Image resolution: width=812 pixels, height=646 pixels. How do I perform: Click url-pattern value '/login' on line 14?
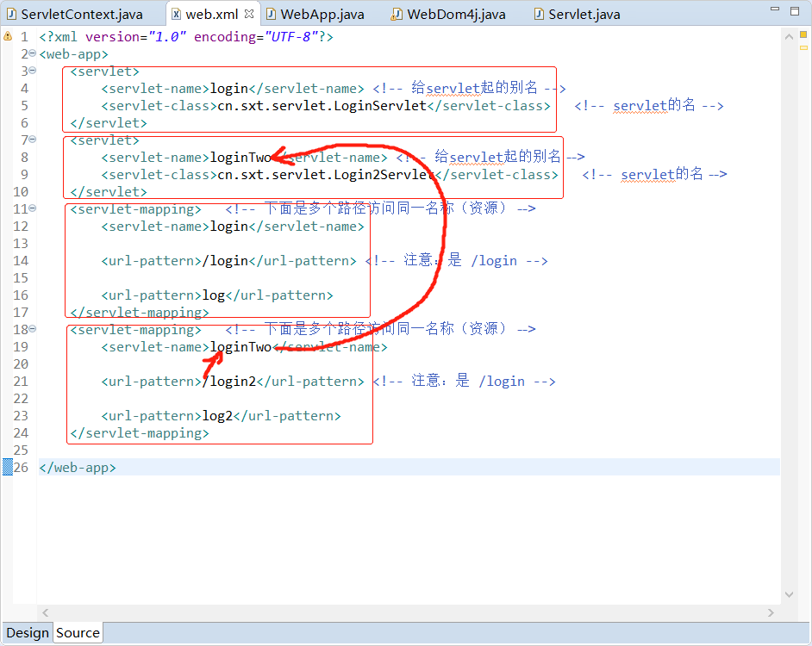pyautogui.click(x=225, y=261)
